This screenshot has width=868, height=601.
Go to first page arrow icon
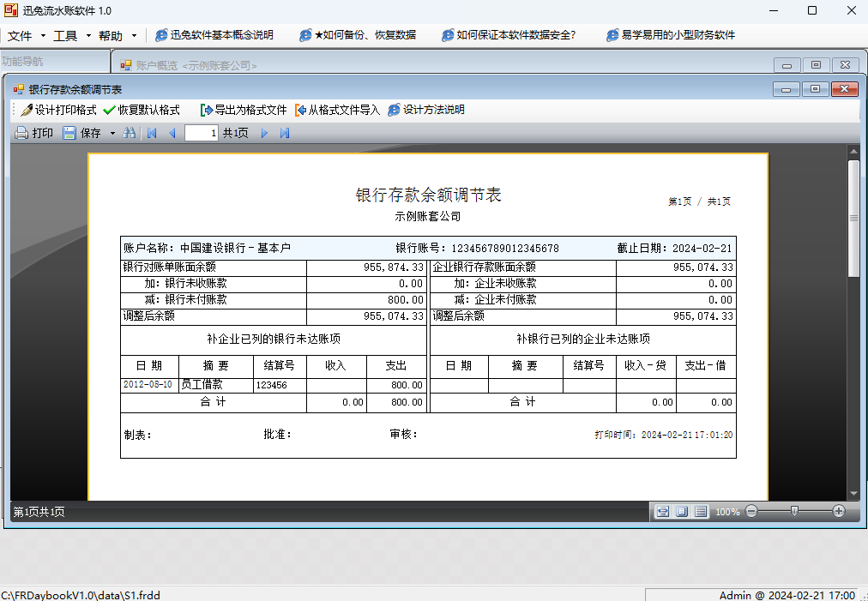152,133
